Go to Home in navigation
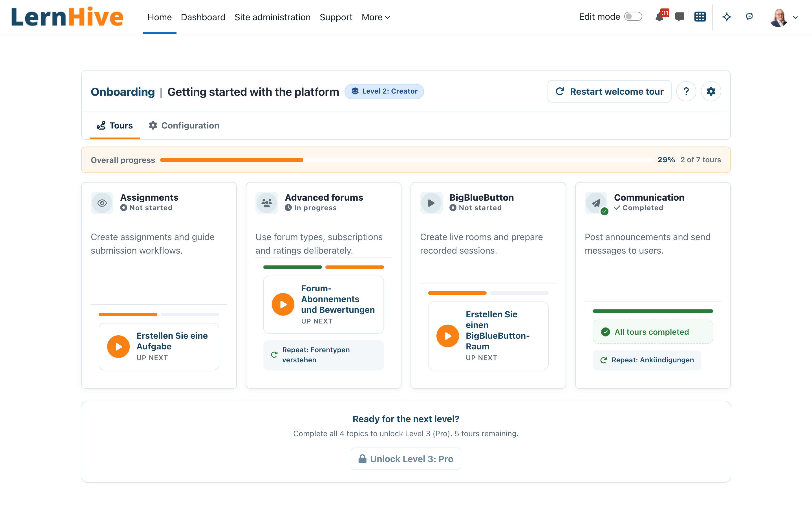812x532 pixels. click(x=159, y=17)
